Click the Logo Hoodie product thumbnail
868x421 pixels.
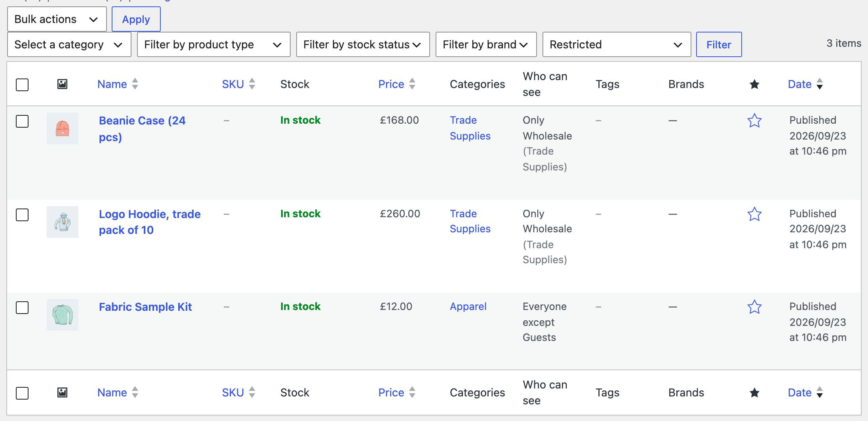point(63,222)
